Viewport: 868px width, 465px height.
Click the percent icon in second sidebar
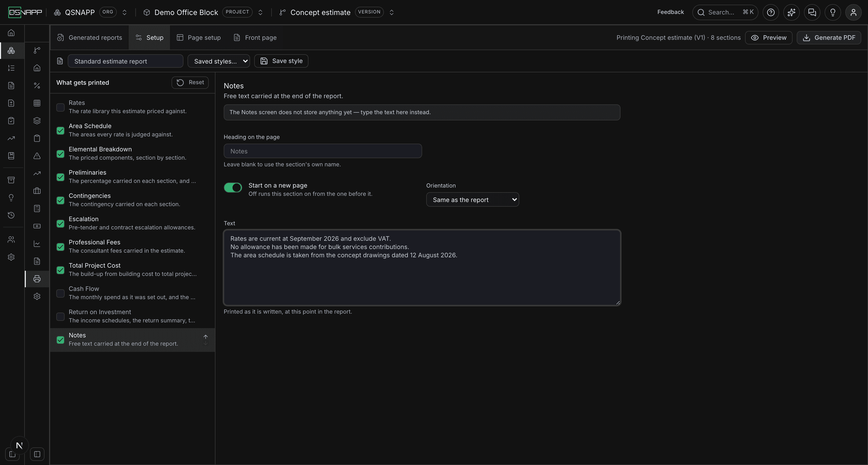click(37, 86)
